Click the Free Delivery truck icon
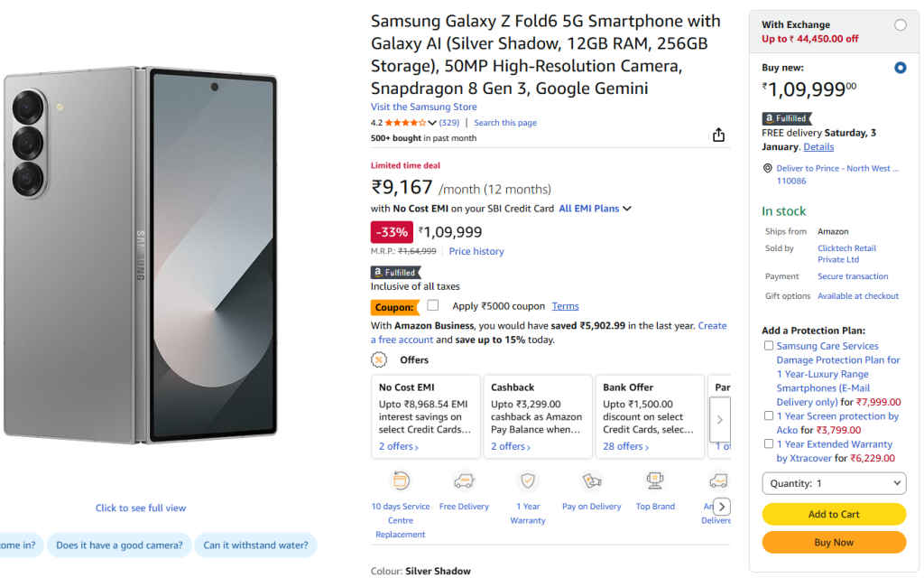Image resolution: width=924 pixels, height=578 pixels. click(464, 481)
